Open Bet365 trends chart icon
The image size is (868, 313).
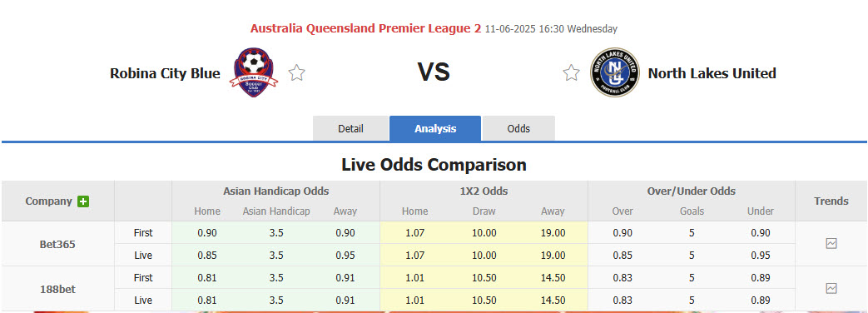[831, 243]
